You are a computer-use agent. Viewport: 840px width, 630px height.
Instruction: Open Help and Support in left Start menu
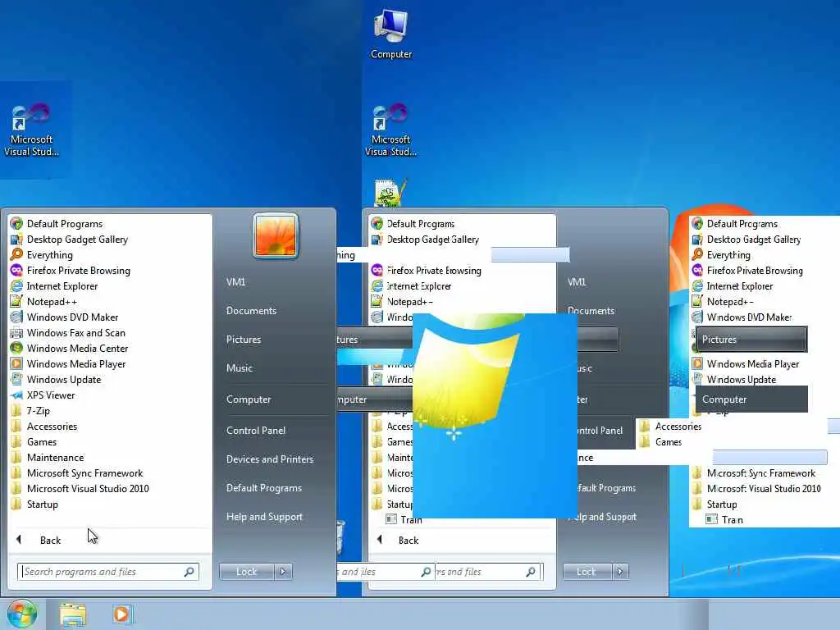pyautogui.click(x=264, y=517)
